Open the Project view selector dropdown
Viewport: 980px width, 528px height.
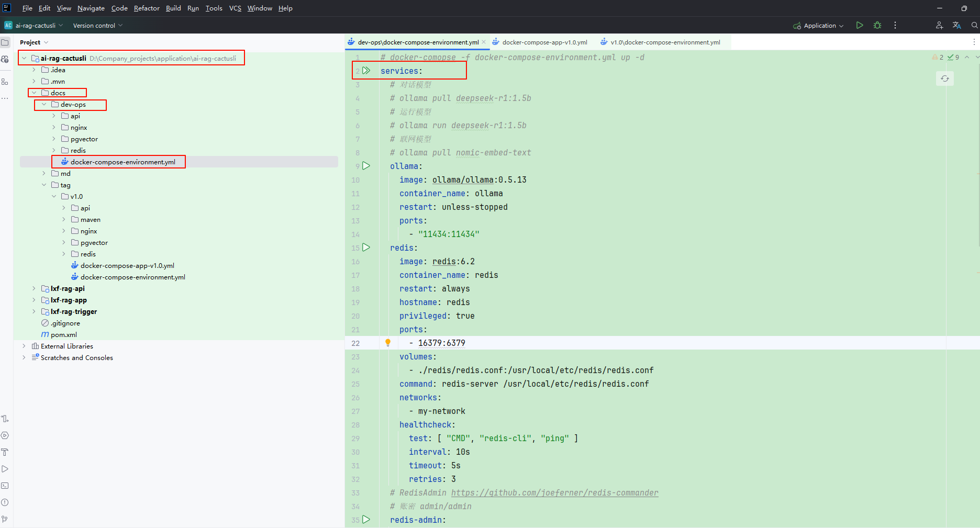pyautogui.click(x=34, y=42)
